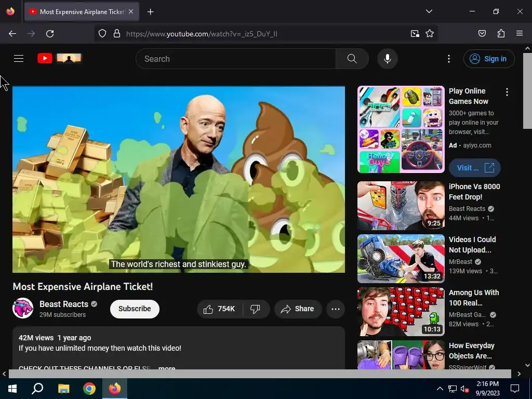The height and width of the screenshot is (399, 532).
Task: Click the SSSniperWolf video thumbnail
Action: (x=401, y=355)
